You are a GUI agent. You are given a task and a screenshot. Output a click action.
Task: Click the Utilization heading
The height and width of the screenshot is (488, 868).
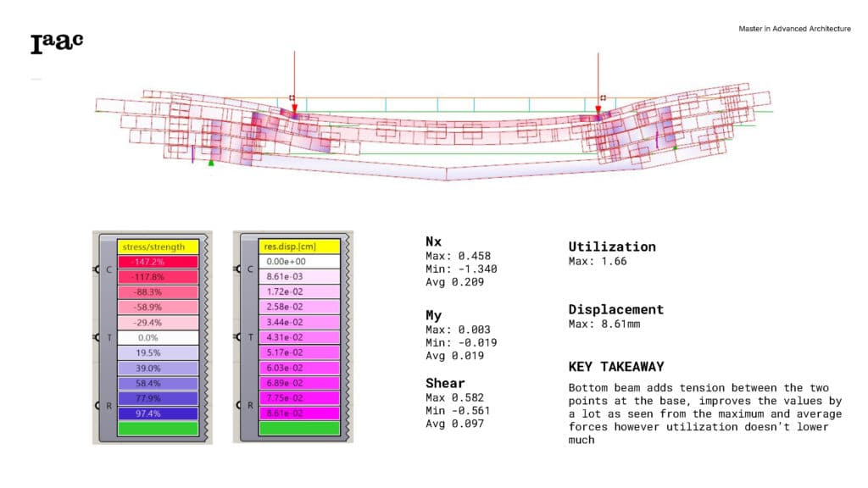click(x=612, y=247)
